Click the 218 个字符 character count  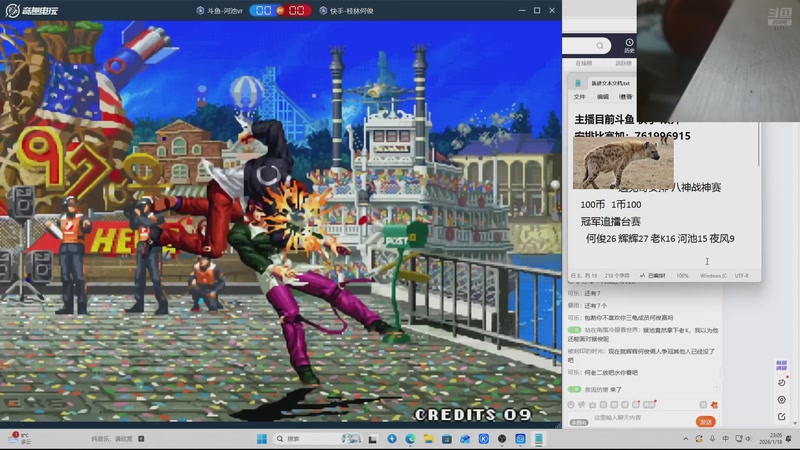point(617,276)
